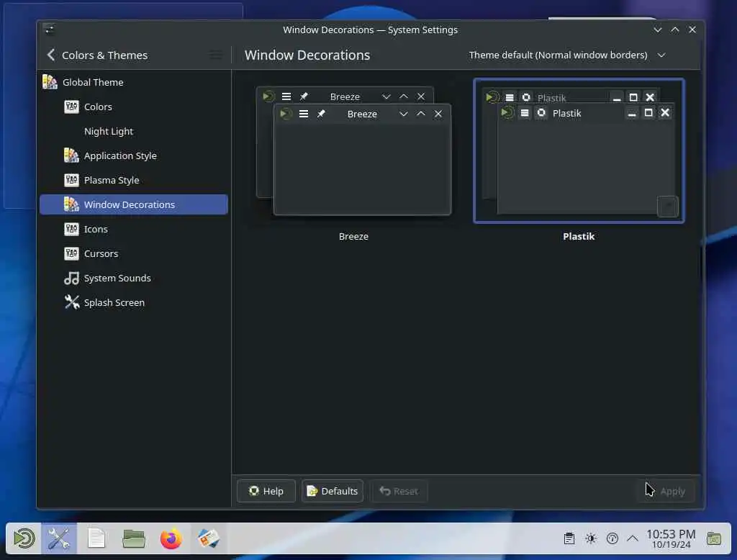This screenshot has width=737, height=560.
Task: Click the Global Theme icon
Action: [x=50, y=82]
